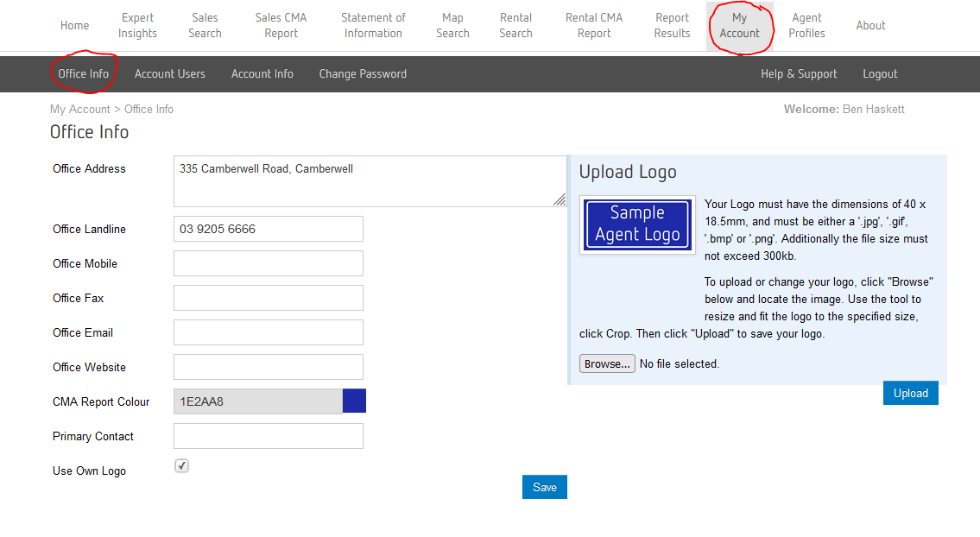Open the Account Users tab

tap(170, 74)
